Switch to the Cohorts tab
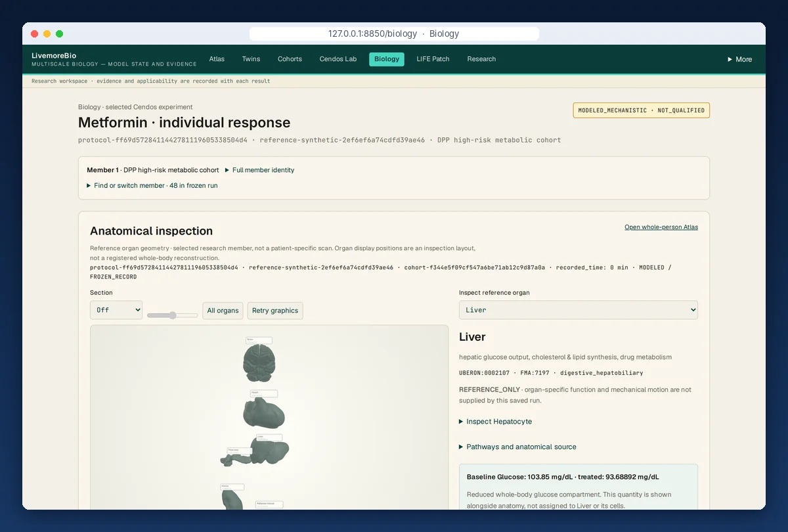788x532 pixels. tap(290, 59)
